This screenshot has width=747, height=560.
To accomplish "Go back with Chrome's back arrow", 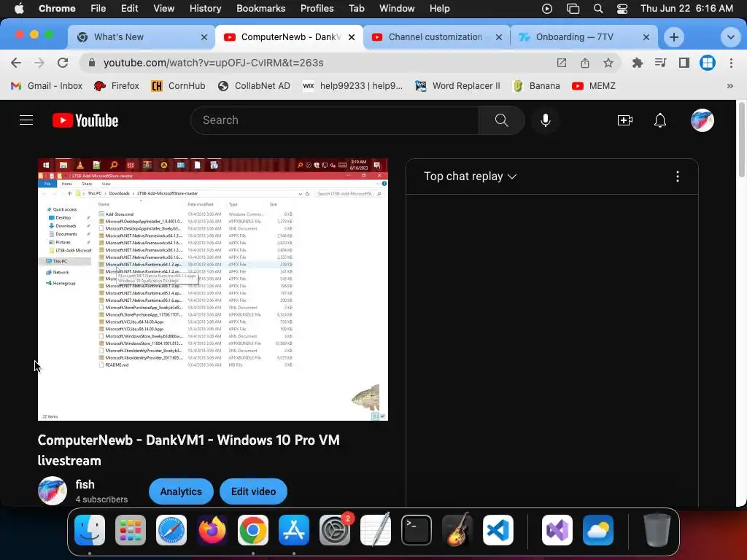I will pos(16,63).
